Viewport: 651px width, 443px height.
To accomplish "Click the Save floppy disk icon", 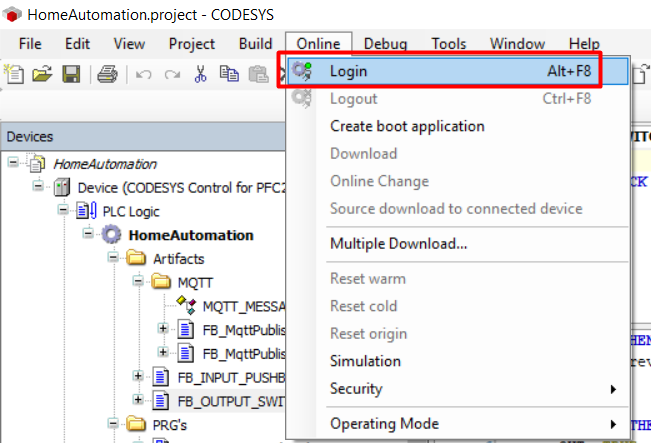I will pos(71,74).
